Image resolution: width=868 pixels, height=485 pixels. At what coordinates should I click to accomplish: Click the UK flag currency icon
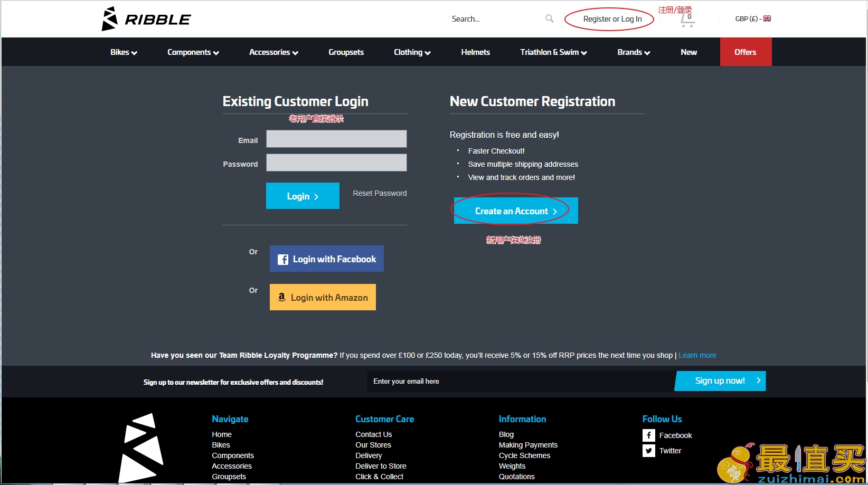(x=767, y=18)
